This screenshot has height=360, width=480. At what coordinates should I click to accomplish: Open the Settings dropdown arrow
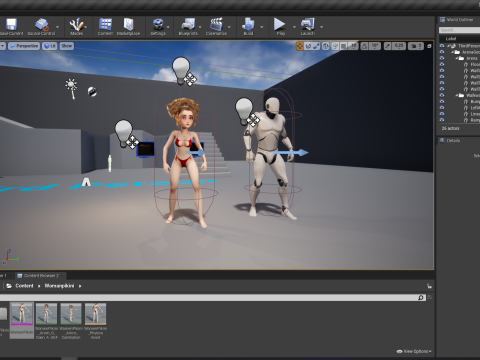168,27
